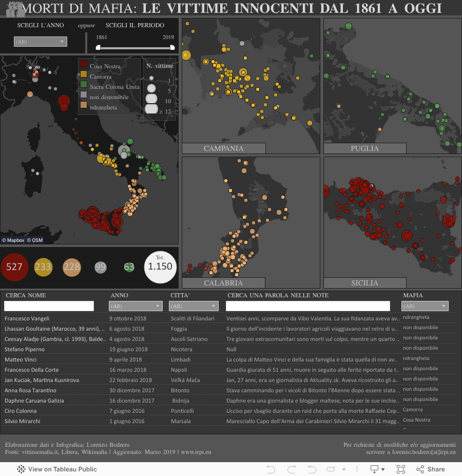Screen dimensions: 462x476
Task: Click the 5 victims size legend circle
Action: pos(151,88)
